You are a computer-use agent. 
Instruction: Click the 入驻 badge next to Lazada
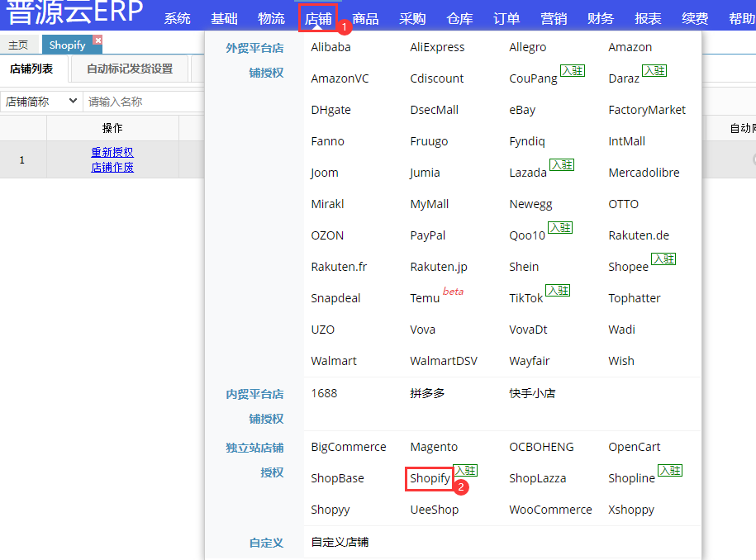pyautogui.click(x=562, y=165)
